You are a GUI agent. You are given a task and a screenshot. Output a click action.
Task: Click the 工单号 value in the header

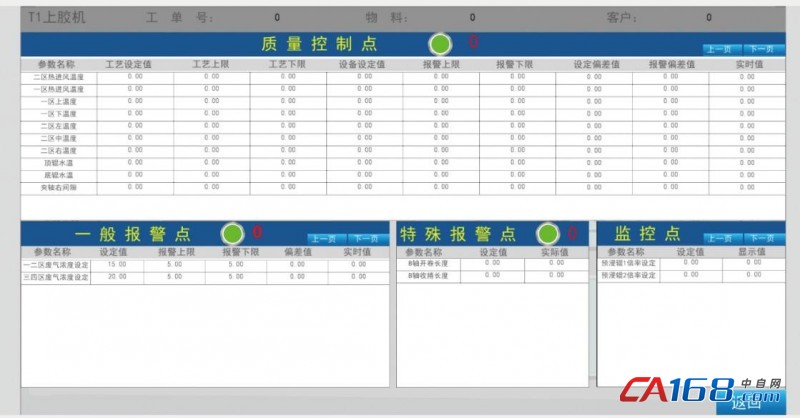pyautogui.click(x=277, y=17)
